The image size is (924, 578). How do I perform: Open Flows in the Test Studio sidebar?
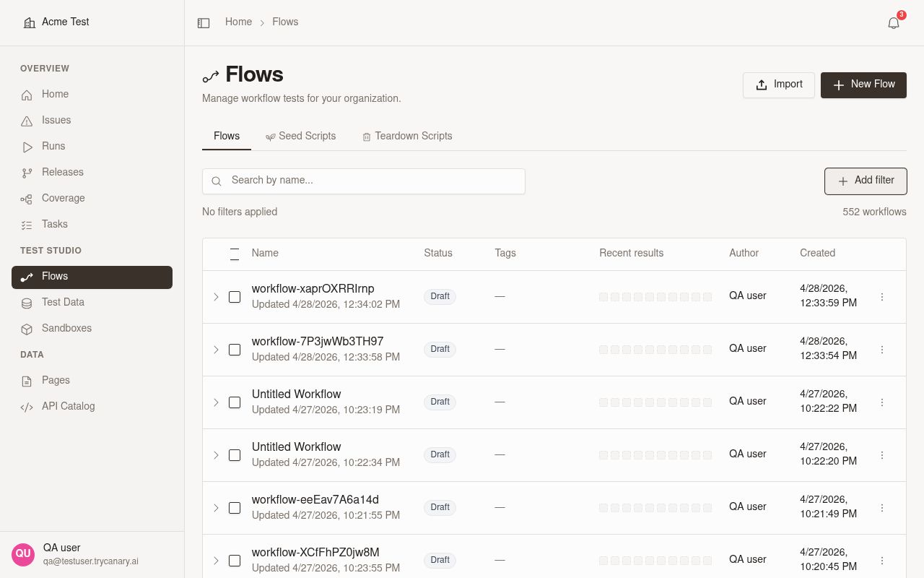(x=92, y=277)
